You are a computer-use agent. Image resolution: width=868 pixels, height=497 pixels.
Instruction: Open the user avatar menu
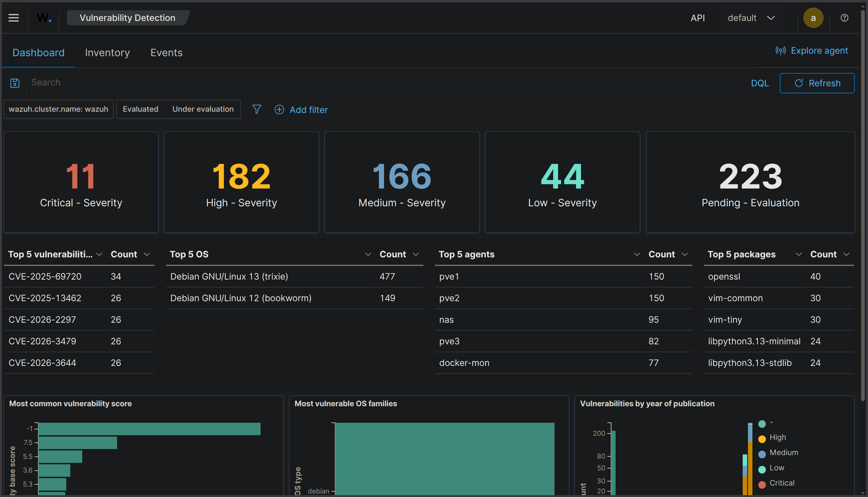coord(813,18)
